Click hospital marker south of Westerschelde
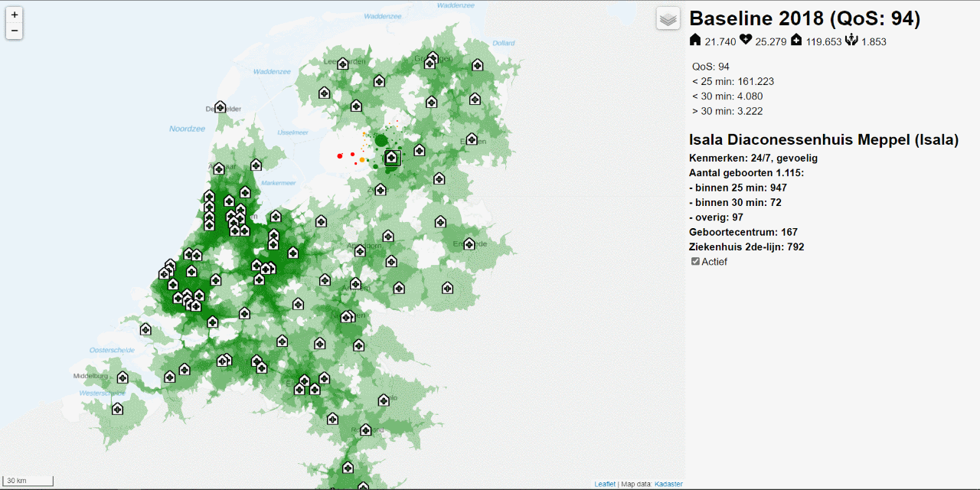This screenshot has width=980, height=490. click(x=117, y=409)
